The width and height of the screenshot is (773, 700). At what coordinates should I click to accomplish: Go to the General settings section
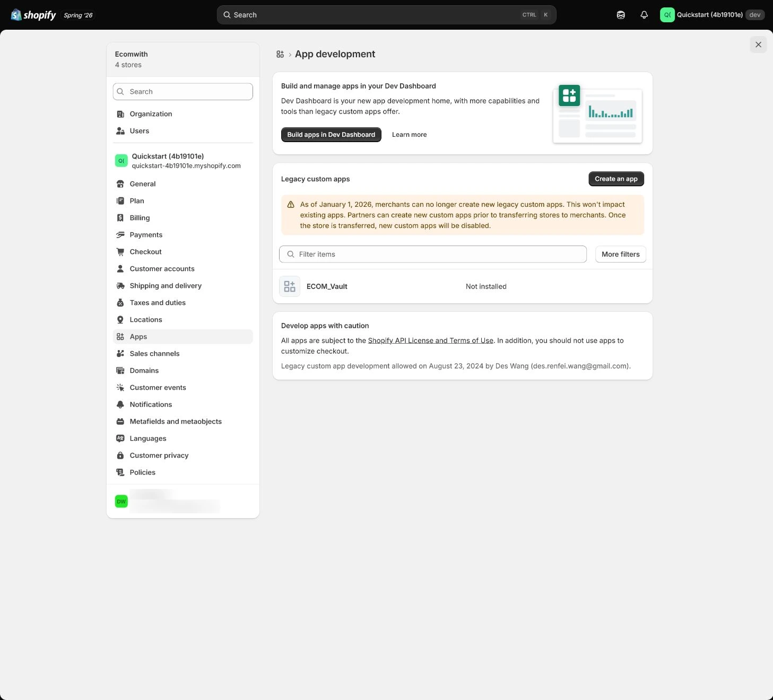[x=183, y=184]
